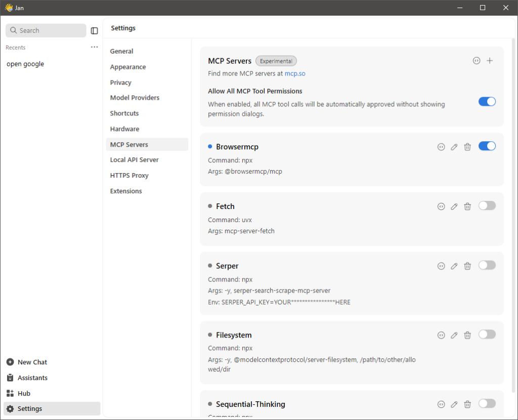Delete the Filesystem server
The image size is (518, 420).
pos(467,335)
